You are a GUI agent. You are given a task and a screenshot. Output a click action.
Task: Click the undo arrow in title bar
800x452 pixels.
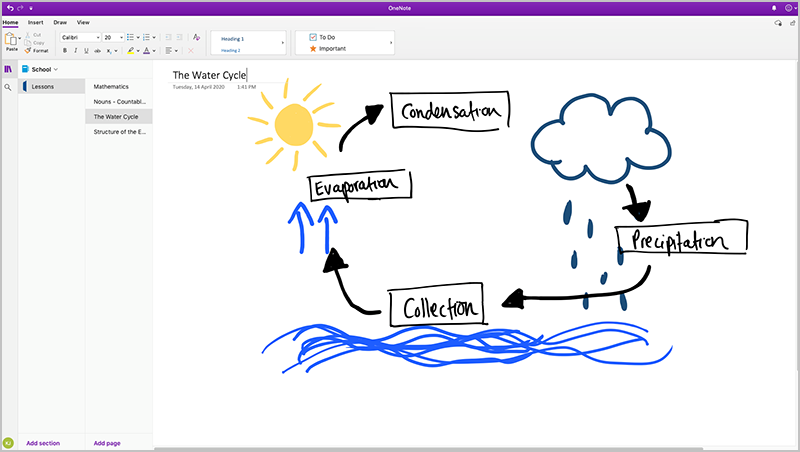9,7
